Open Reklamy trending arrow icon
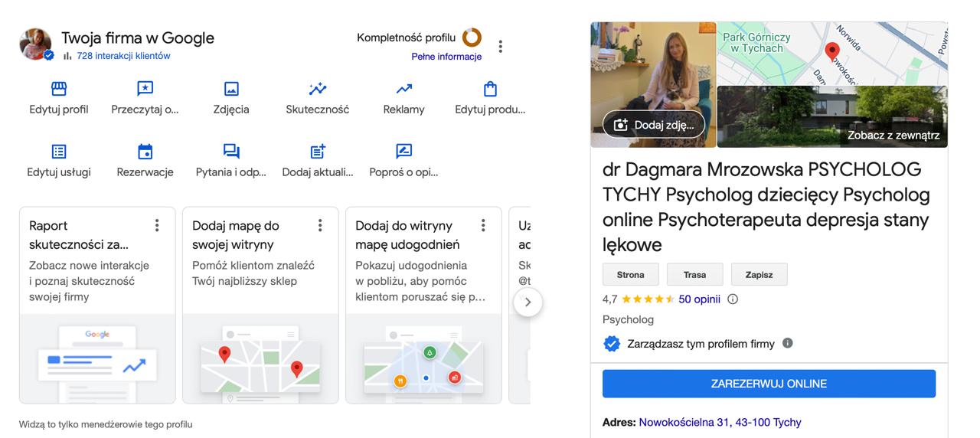This screenshot has width=980, height=438. tap(403, 89)
